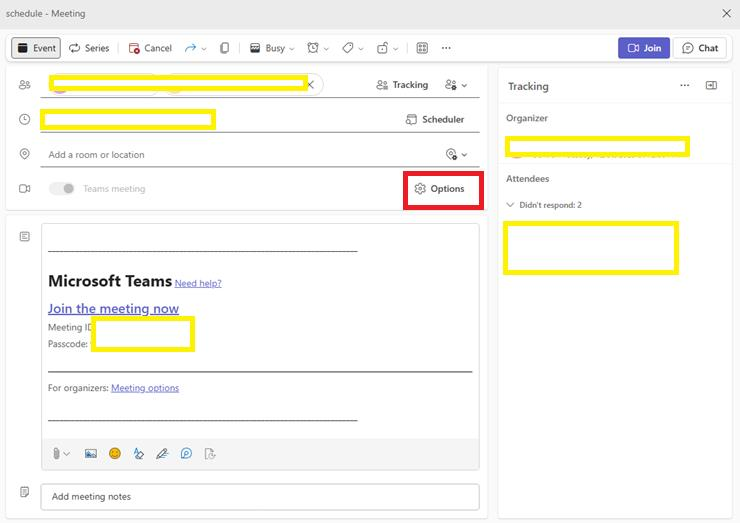
Task: Click the text formatting icon
Action: point(139,454)
